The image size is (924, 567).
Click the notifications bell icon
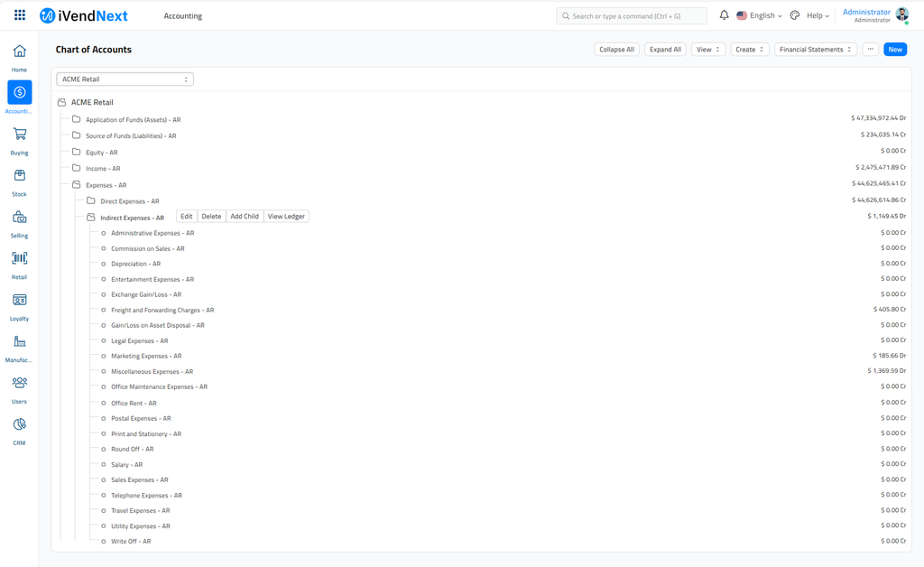(x=724, y=15)
